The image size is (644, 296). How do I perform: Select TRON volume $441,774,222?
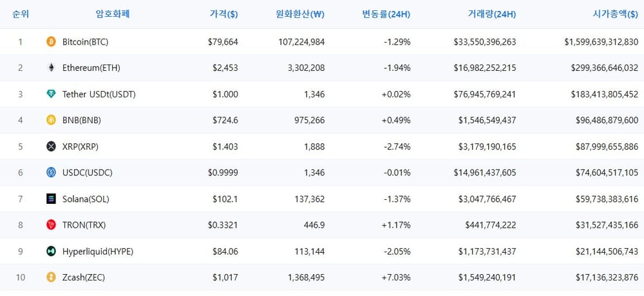pos(491,225)
